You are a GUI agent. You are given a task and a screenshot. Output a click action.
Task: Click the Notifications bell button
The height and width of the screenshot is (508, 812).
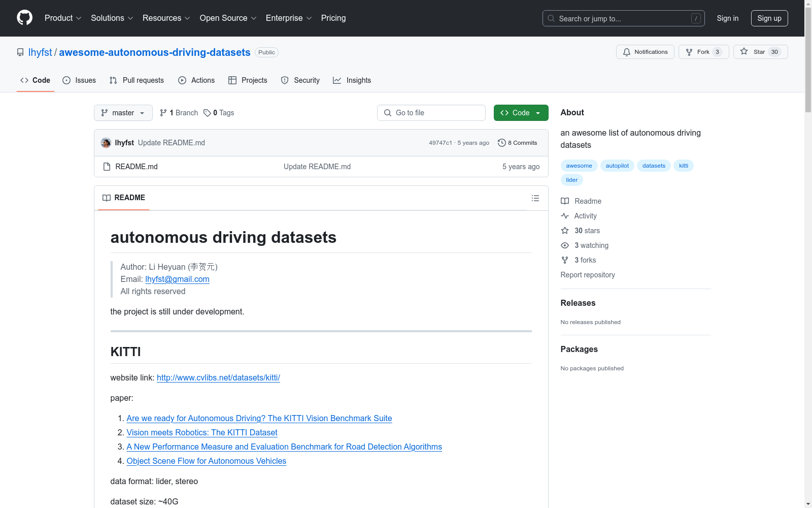[645, 52]
